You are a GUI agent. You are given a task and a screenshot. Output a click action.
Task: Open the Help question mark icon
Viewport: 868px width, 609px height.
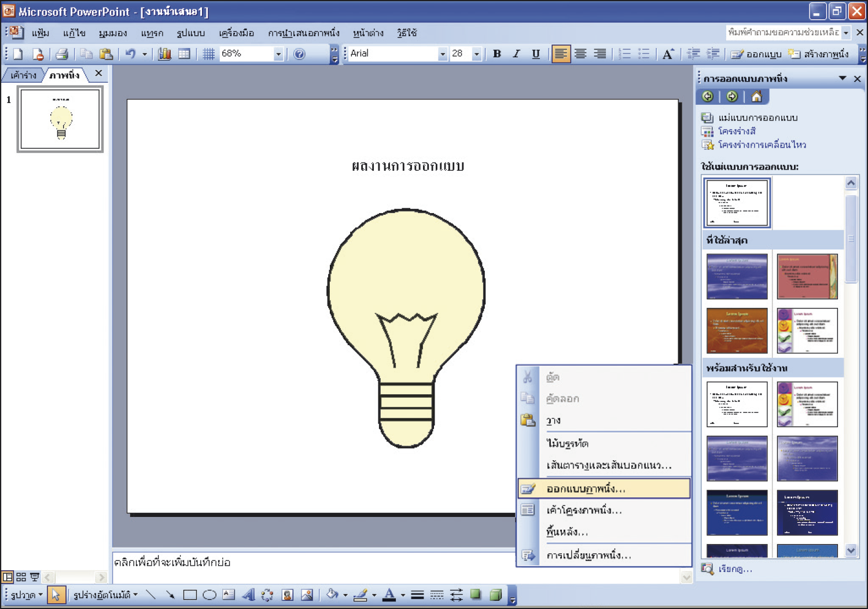(x=299, y=54)
